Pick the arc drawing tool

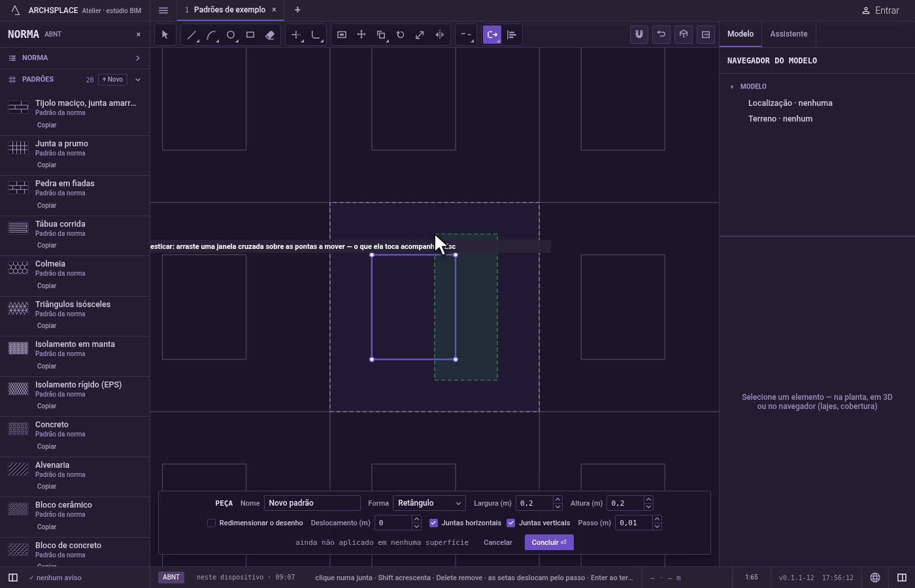coord(211,35)
